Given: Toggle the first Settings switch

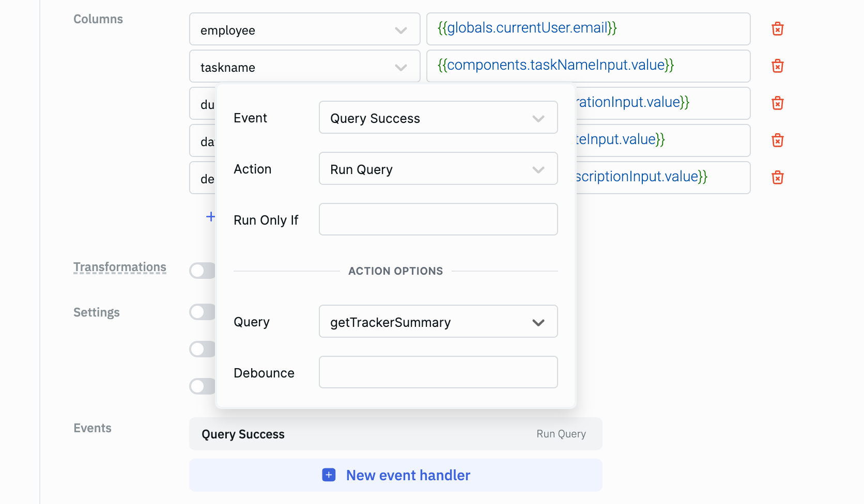Looking at the screenshot, I should 202,312.
